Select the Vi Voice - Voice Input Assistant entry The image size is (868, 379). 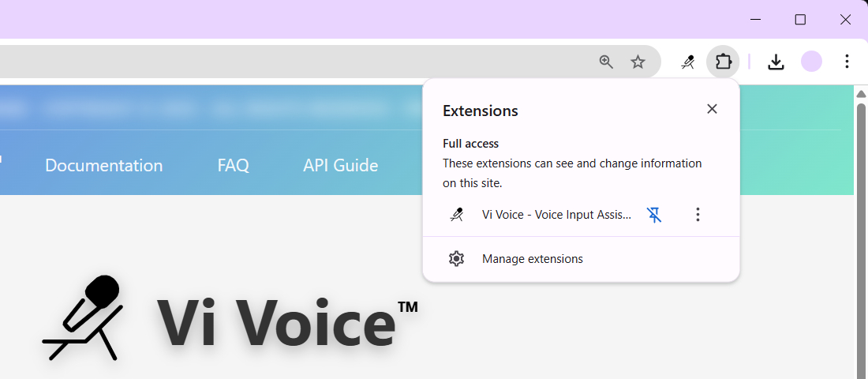[556, 214]
